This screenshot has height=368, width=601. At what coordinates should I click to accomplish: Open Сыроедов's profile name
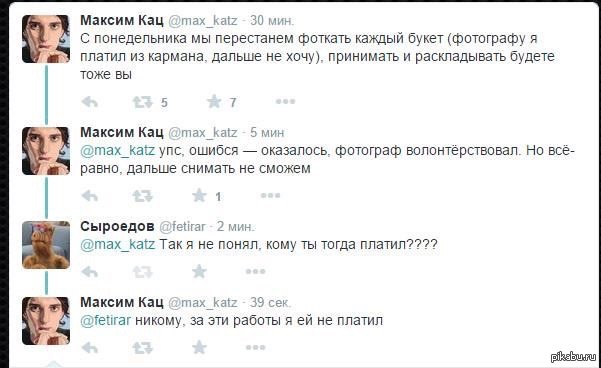[x=117, y=227]
